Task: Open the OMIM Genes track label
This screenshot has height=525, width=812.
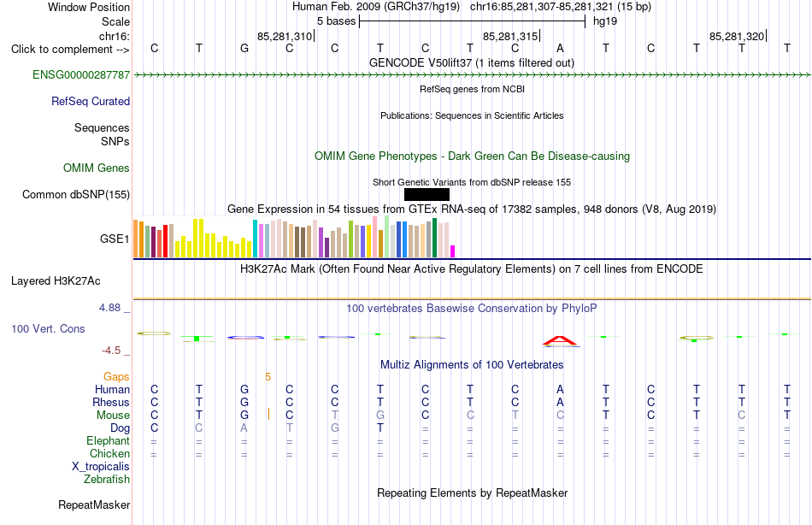Action: 97,168
